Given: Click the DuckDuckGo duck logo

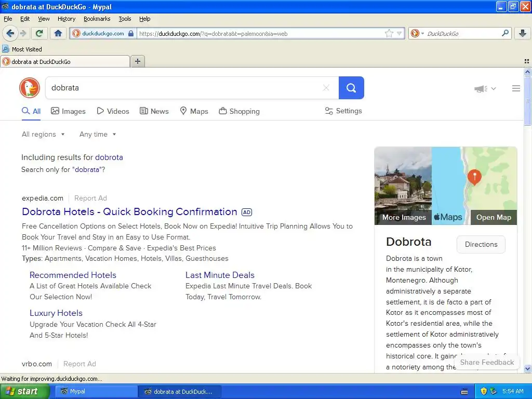Looking at the screenshot, I should (x=30, y=87).
